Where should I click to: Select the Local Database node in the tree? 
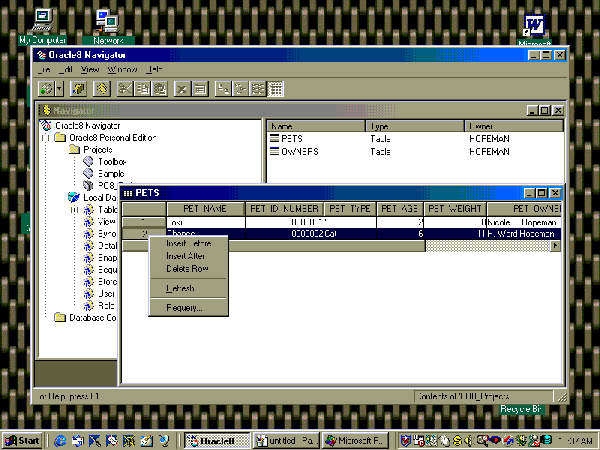tap(99, 197)
